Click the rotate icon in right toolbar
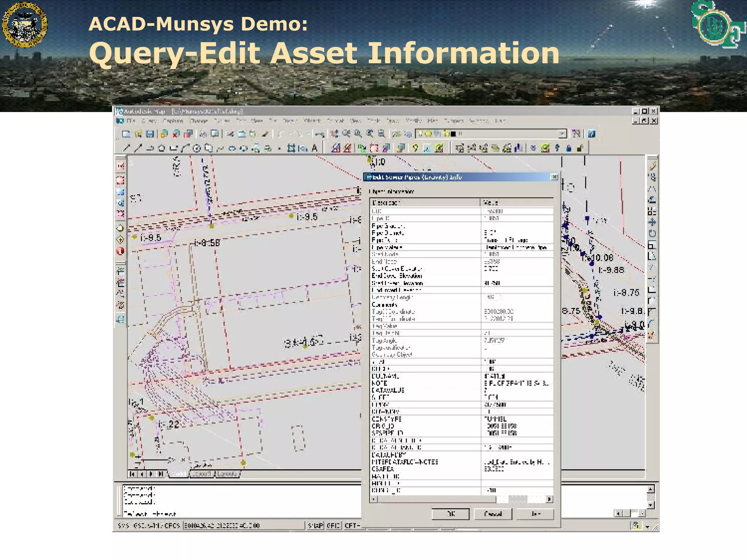The image size is (747, 560). point(652,233)
